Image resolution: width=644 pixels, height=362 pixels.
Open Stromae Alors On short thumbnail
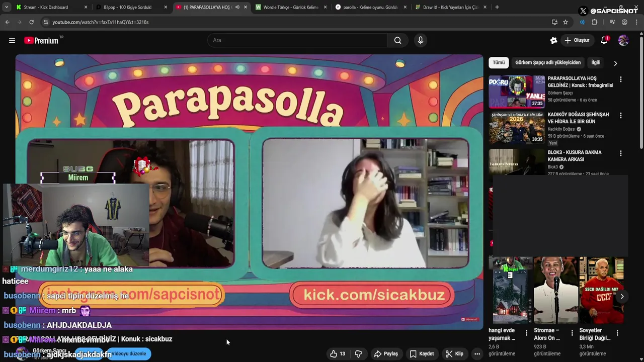[556, 290]
